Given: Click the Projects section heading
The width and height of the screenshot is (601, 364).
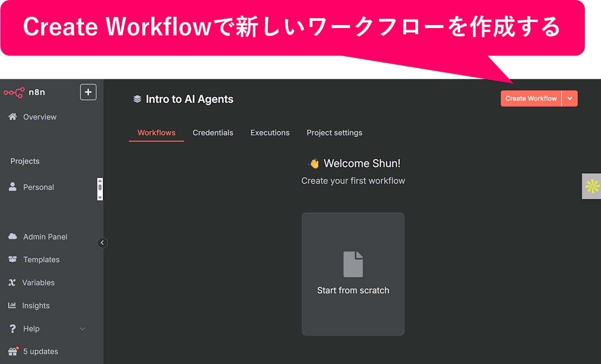Looking at the screenshot, I should (x=25, y=161).
